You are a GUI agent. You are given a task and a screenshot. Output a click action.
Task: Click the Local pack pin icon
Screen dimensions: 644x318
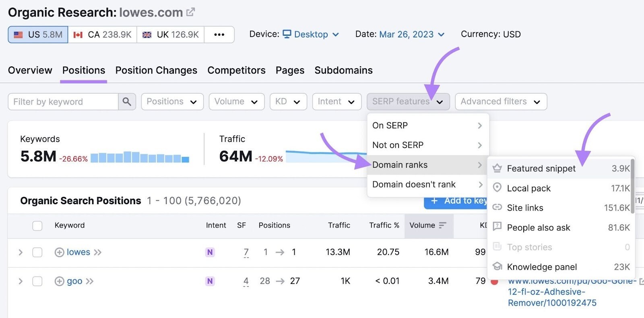pyautogui.click(x=497, y=188)
